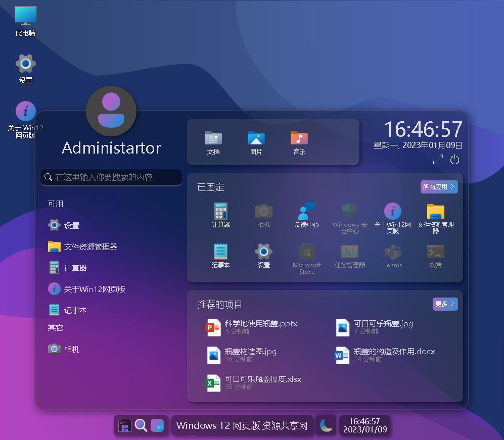Click the fullscreen expand arrows icon
Screen dimensions: 504x440
click(x=438, y=160)
